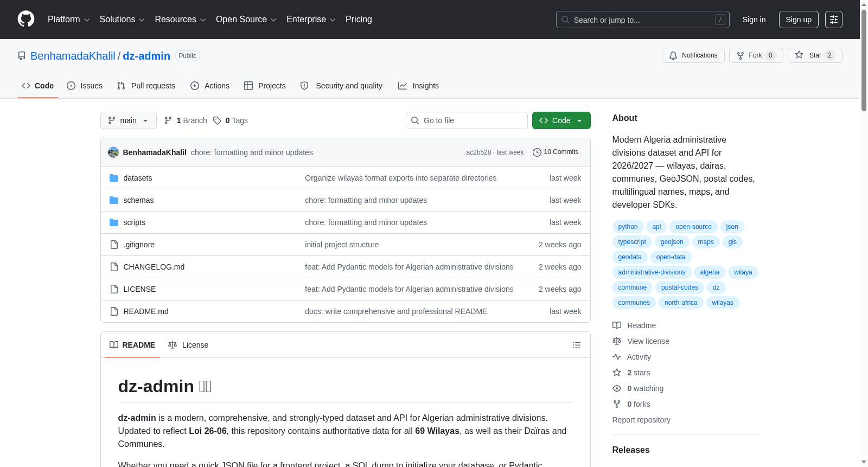Switch to the License tab
Viewport: 868px width, 467px height.
[188, 345]
